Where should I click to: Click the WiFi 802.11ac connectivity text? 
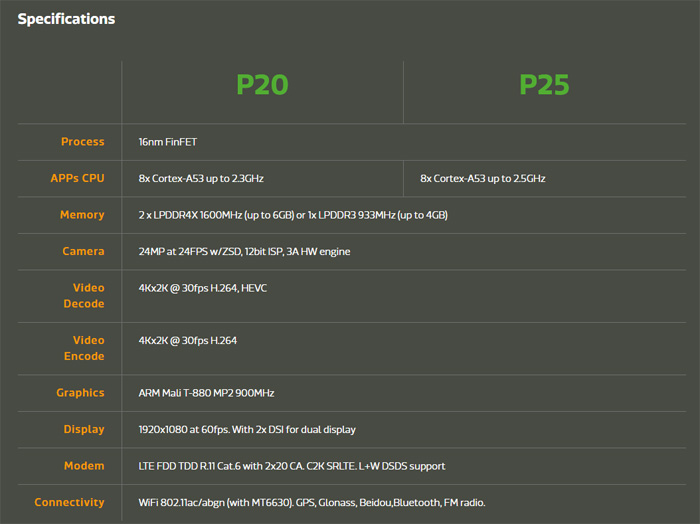[x=312, y=502]
